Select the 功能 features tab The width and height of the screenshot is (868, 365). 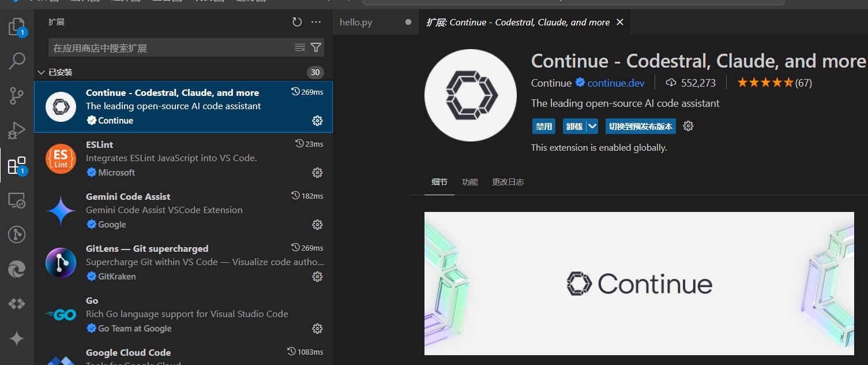click(470, 182)
